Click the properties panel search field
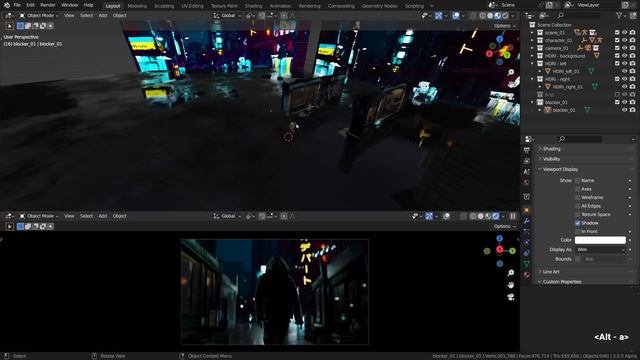Viewport: 640px width, 360px height. tap(580, 139)
